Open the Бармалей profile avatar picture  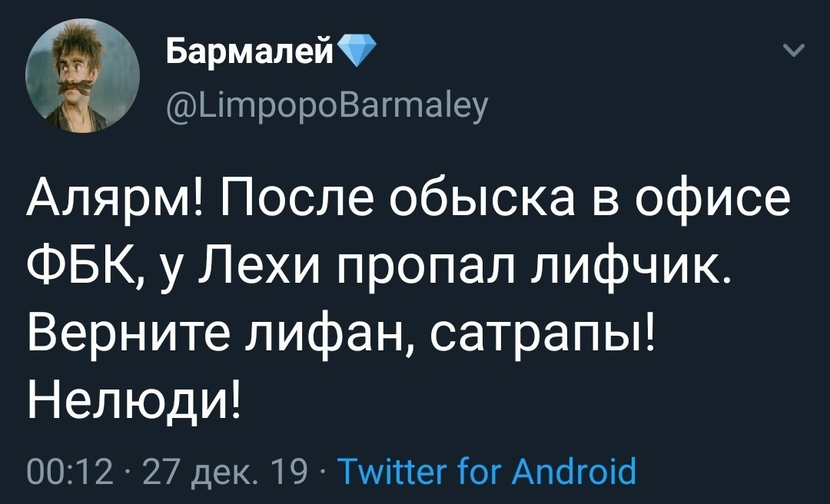pyautogui.click(x=83, y=76)
